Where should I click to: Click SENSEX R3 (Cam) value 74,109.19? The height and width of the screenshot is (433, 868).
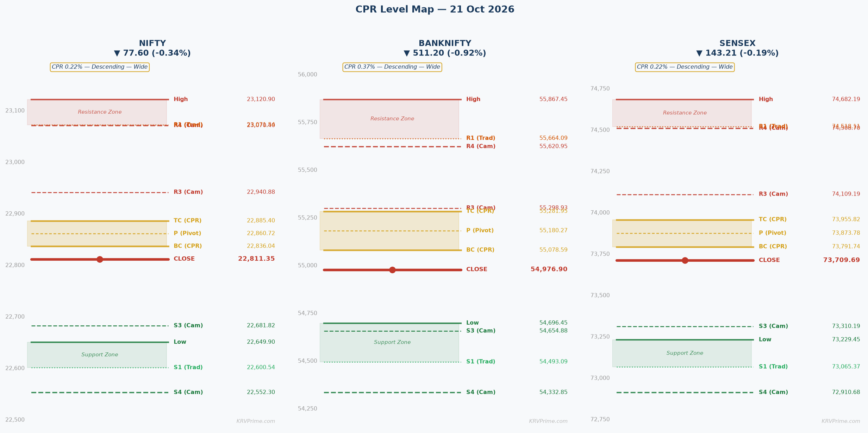(x=846, y=194)
